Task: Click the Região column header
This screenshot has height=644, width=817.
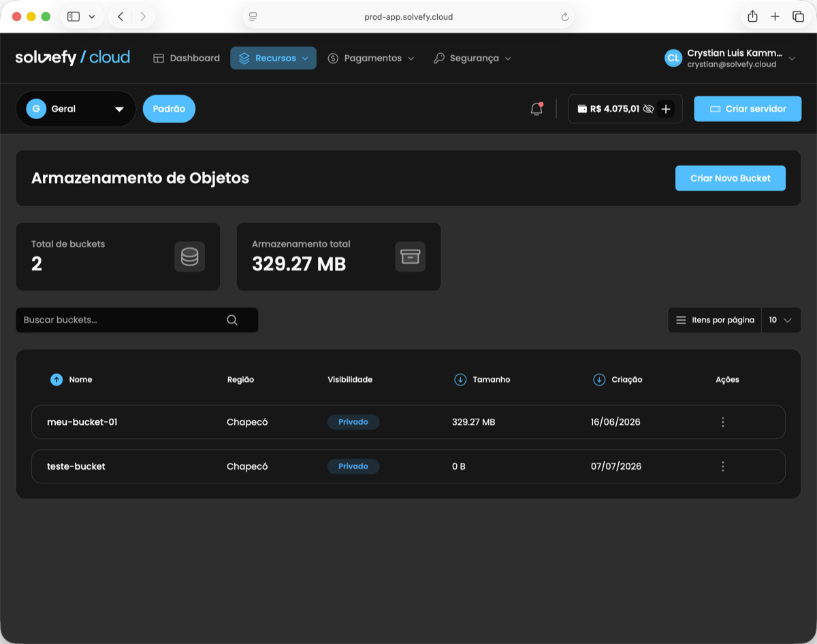Action: 240,380
